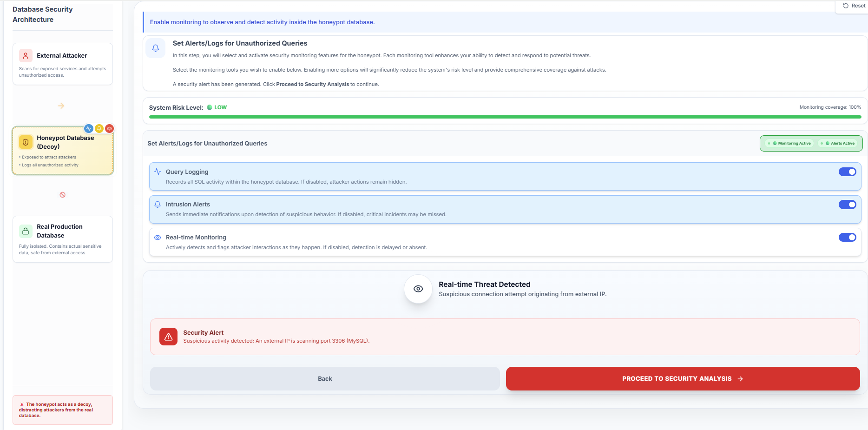868x430 pixels.
Task: Click the red warning triangle in Security Alert
Action: point(168,337)
